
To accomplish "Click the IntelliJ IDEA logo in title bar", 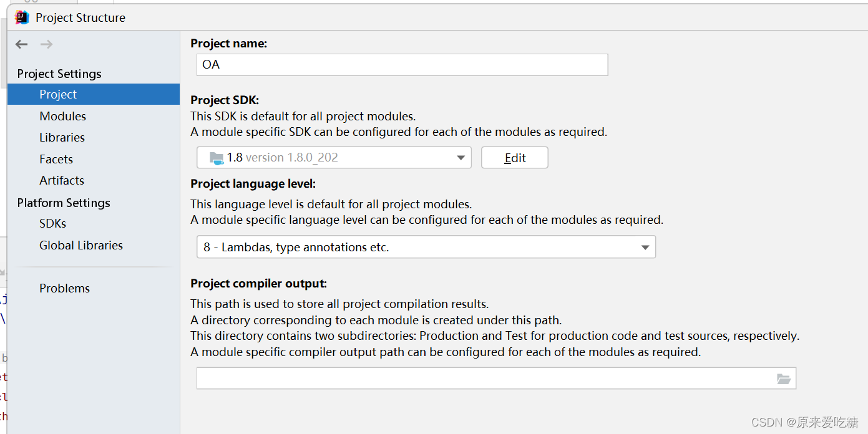I will click(x=22, y=17).
